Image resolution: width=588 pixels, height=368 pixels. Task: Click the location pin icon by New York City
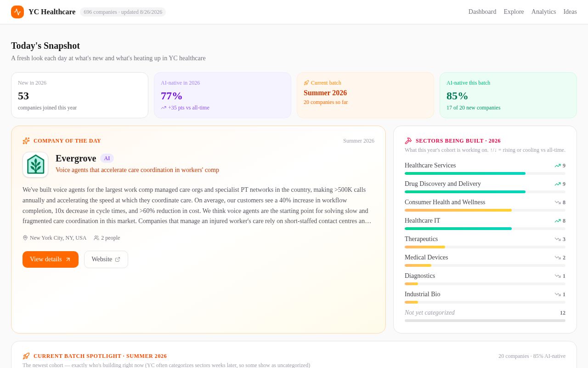tap(25, 238)
